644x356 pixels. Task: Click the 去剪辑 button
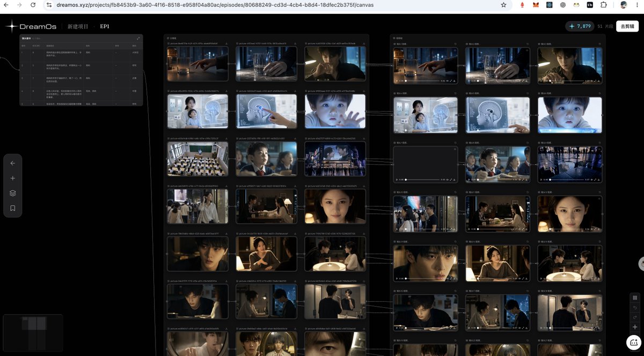tap(627, 26)
